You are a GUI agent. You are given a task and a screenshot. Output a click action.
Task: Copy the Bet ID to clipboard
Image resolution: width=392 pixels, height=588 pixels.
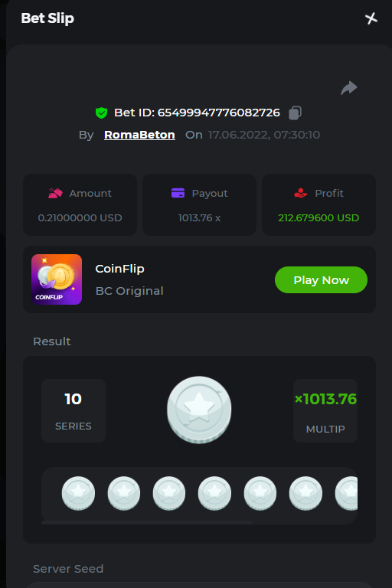(x=295, y=113)
